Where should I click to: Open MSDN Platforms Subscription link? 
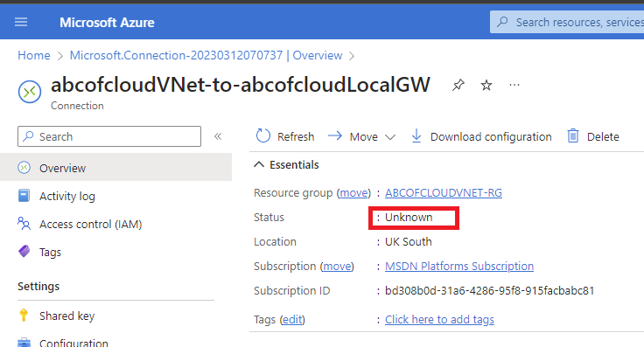pyautogui.click(x=459, y=267)
